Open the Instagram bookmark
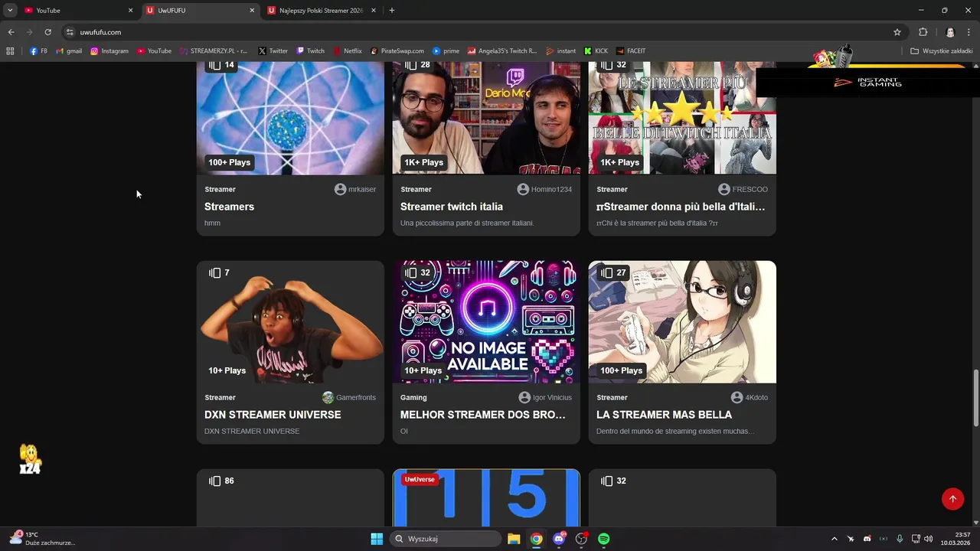Screen dimensions: 980x551 click(109, 51)
